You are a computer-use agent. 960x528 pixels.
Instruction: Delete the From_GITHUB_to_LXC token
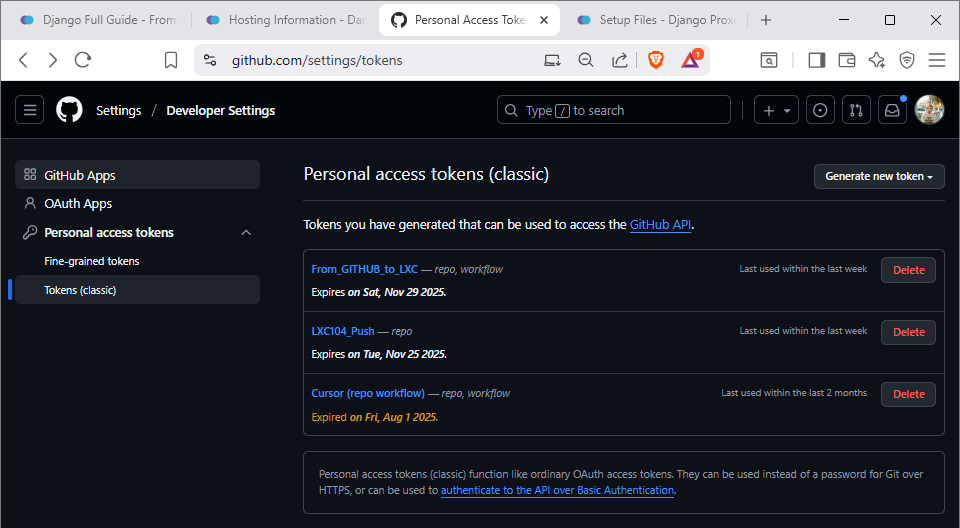(x=909, y=270)
